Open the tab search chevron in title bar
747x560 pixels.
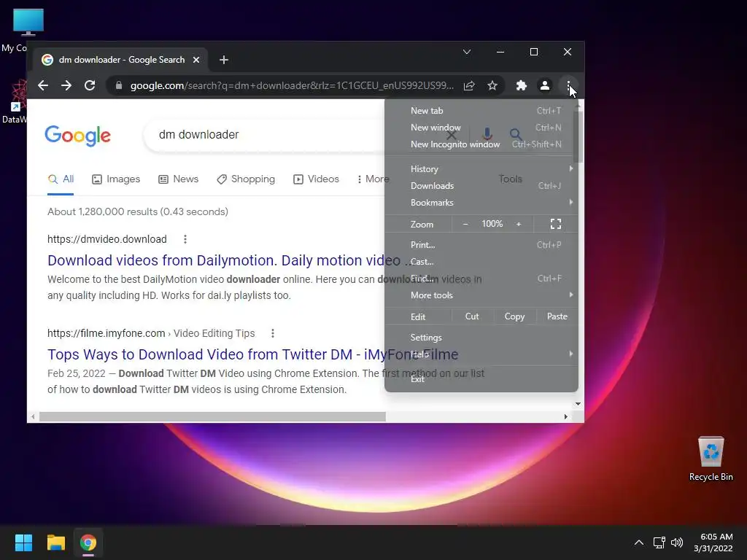[467, 52]
